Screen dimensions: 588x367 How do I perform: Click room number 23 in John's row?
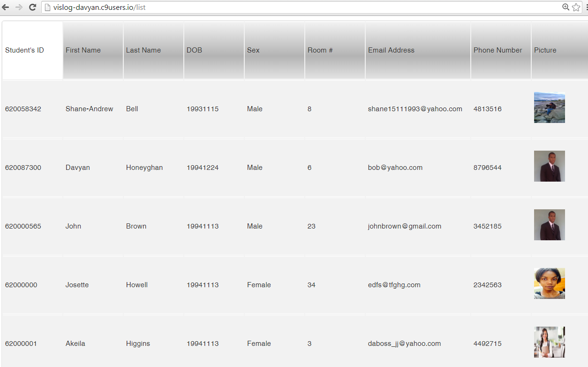click(311, 226)
